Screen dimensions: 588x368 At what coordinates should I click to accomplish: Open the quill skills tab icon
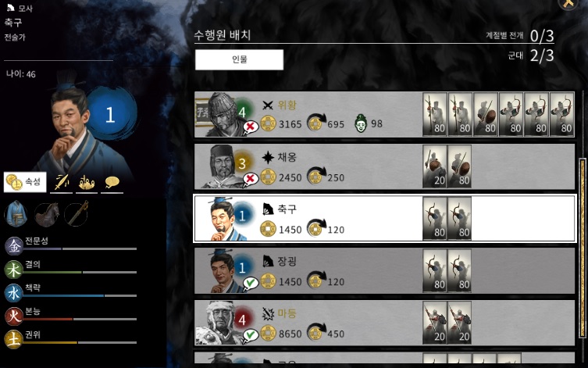coord(61,183)
